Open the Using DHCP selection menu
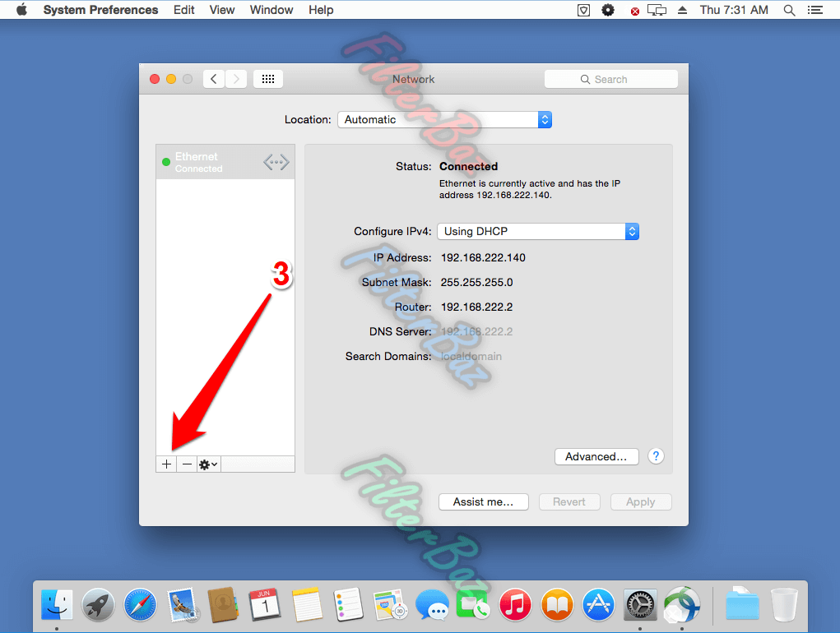This screenshot has height=633, width=840. click(537, 231)
